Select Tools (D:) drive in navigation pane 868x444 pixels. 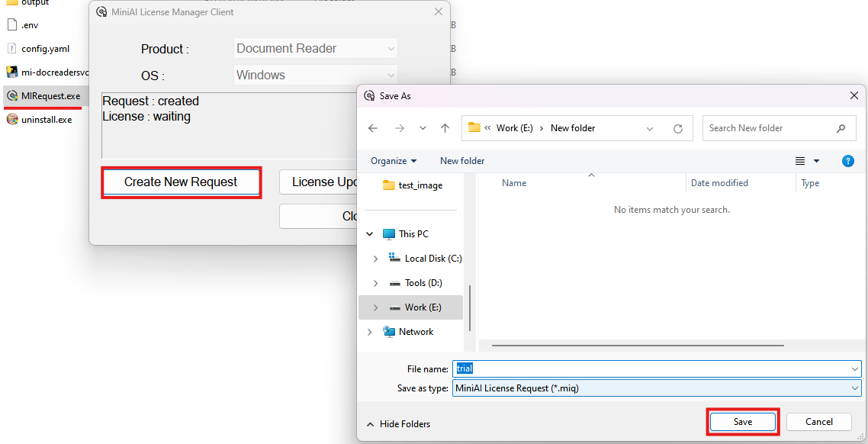(423, 283)
